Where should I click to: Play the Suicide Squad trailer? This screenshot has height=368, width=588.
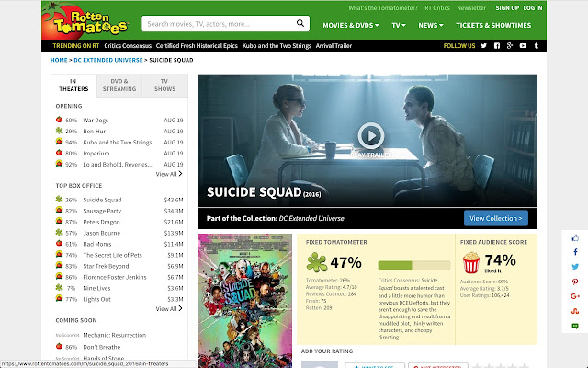click(371, 136)
